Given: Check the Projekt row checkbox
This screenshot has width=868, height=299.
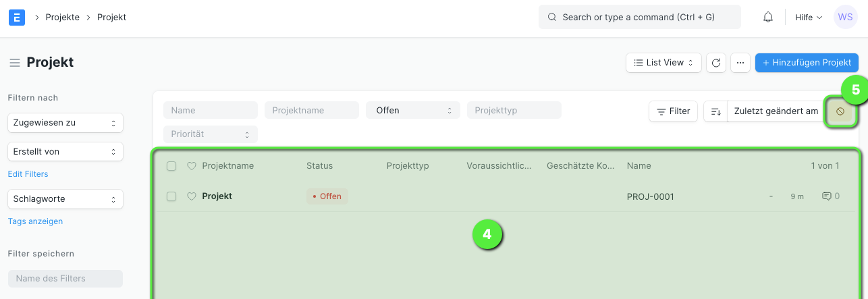Looking at the screenshot, I should tap(171, 196).
